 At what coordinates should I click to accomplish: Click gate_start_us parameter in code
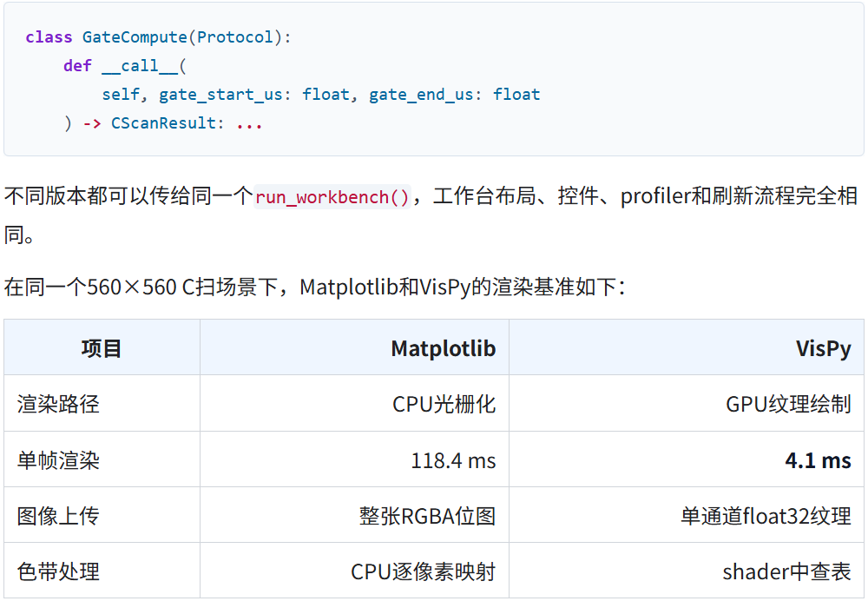coord(220,95)
